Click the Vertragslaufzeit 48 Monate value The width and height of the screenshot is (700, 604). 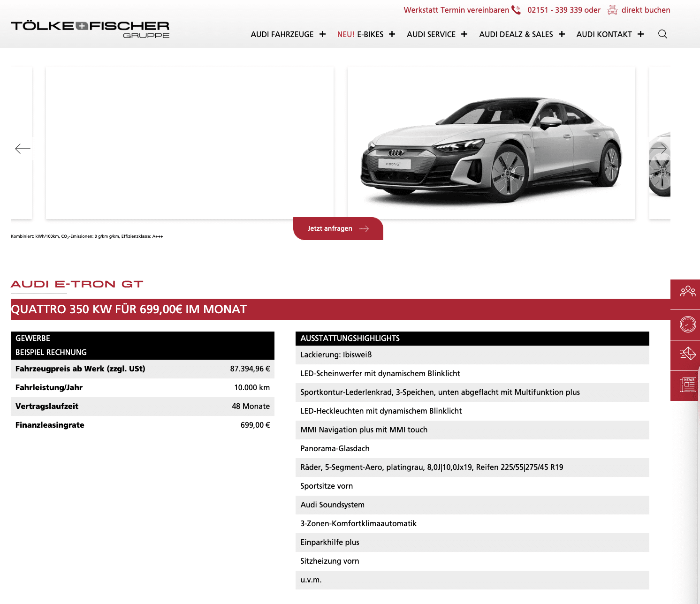(x=251, y=406)
